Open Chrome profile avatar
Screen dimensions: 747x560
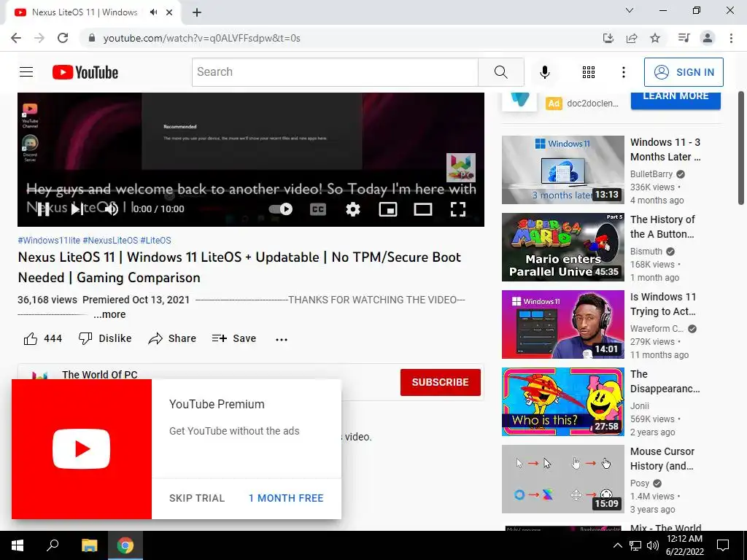click(x=708, y=38)
